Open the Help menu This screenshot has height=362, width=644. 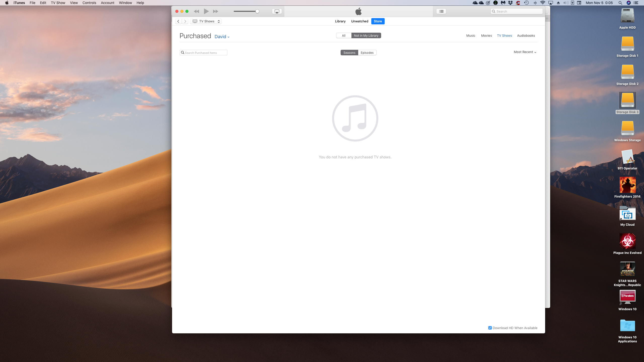point(140,3)
